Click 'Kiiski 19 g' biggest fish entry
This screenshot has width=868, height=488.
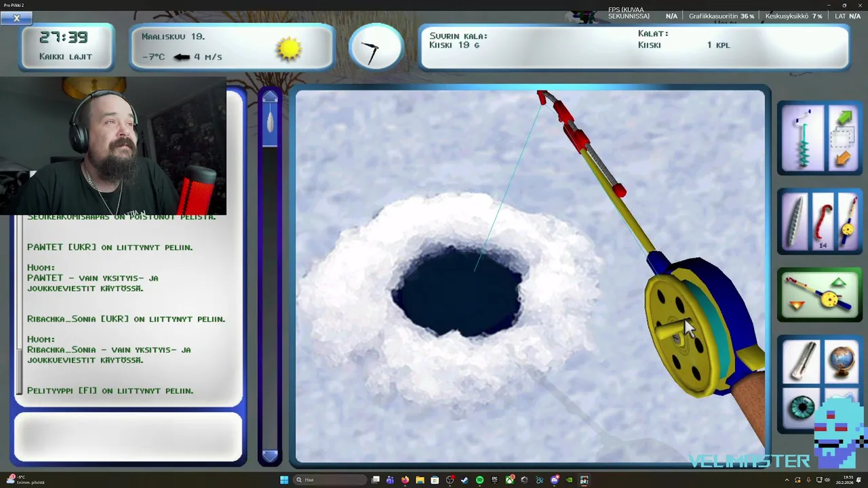(454, 45)
